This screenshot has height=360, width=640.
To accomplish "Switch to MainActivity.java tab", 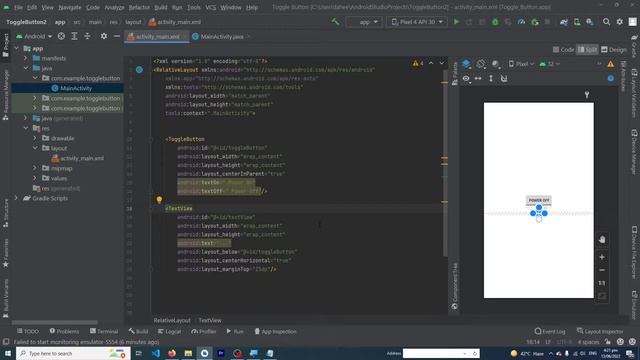I will (x=221, y=37).
